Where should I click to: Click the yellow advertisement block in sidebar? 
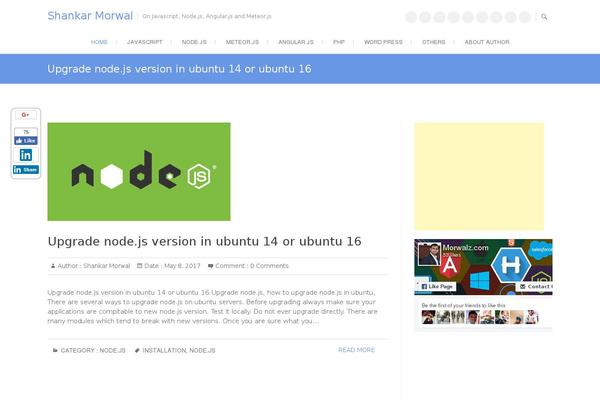click(x=479, y=176)
